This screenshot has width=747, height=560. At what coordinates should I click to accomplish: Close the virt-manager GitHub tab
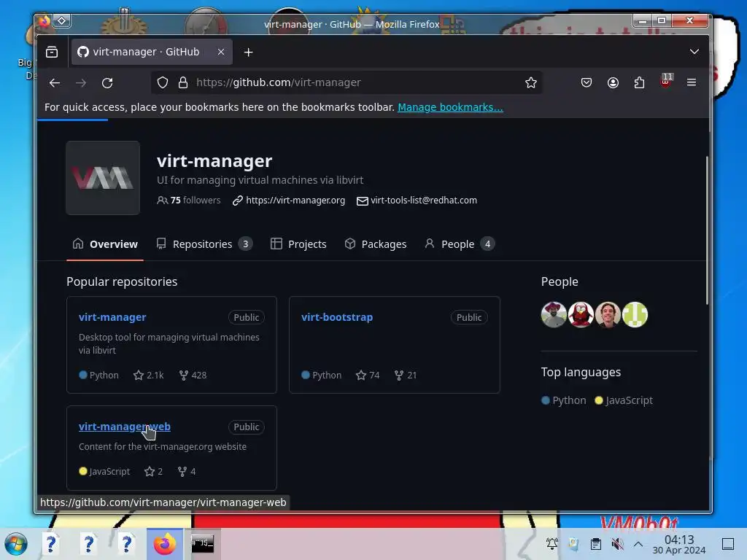tap(221, 52)
